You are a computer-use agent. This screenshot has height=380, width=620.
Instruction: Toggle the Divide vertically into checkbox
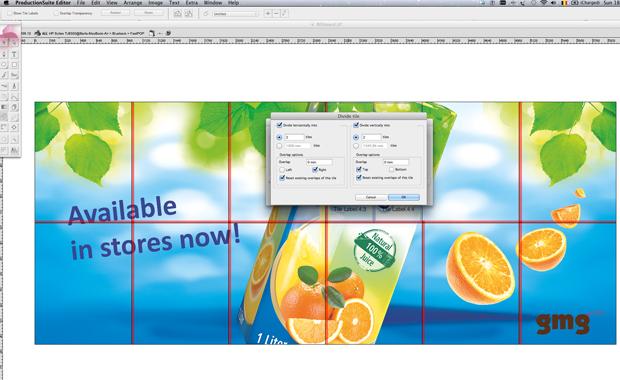(356, 125)
